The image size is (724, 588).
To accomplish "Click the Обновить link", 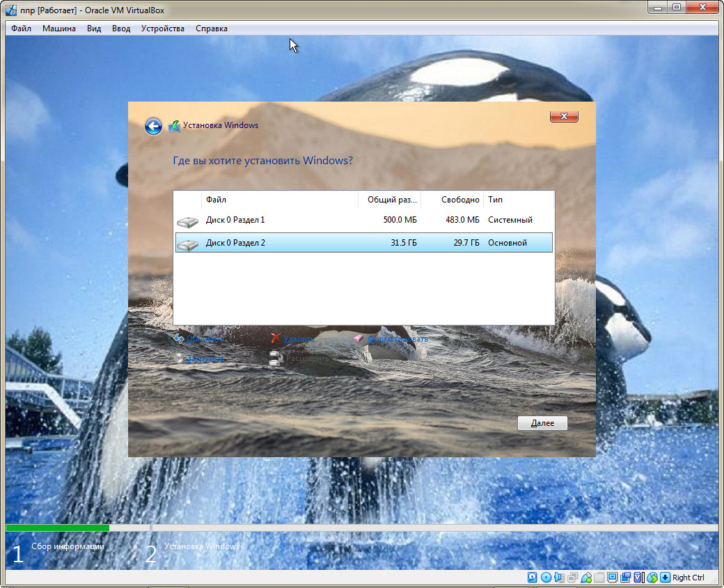I will click(x=205, y=339).
